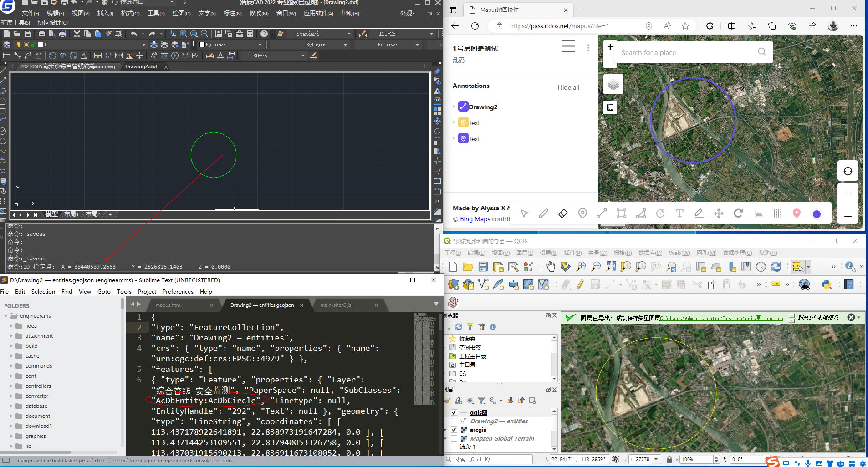Click the CAD calculator toolbar icon

250,34
